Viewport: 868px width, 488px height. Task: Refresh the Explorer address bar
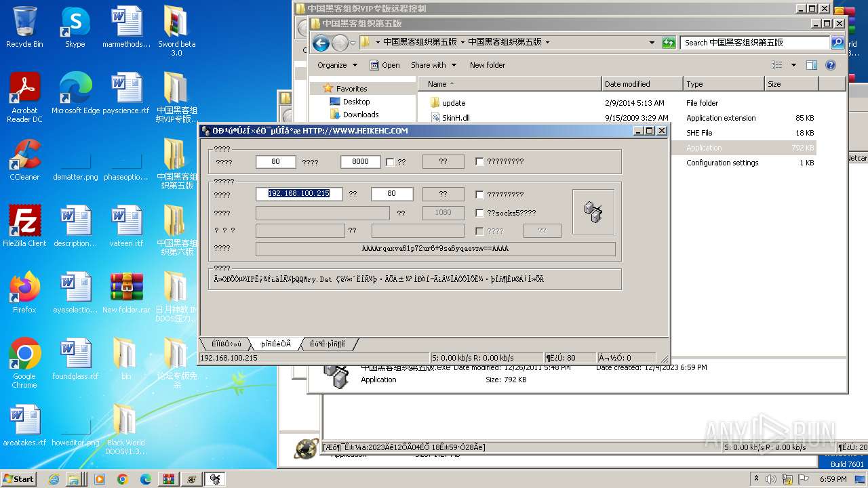(669, 42)
